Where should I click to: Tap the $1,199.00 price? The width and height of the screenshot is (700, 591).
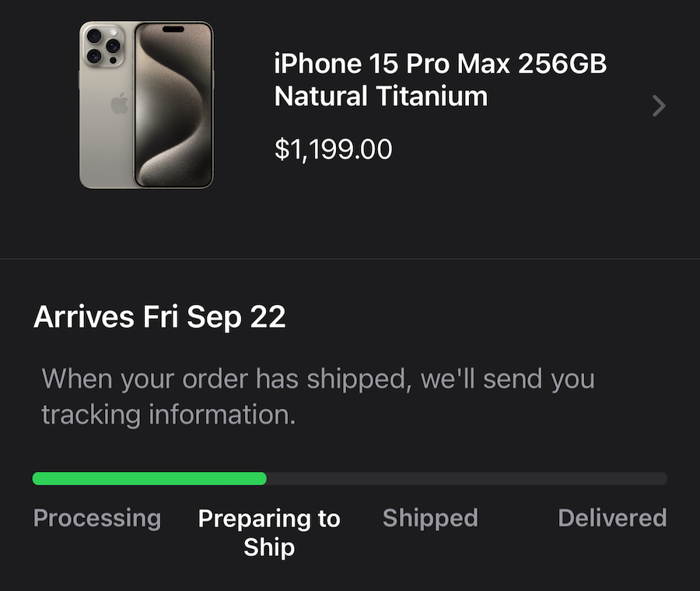tap(334, 149)
